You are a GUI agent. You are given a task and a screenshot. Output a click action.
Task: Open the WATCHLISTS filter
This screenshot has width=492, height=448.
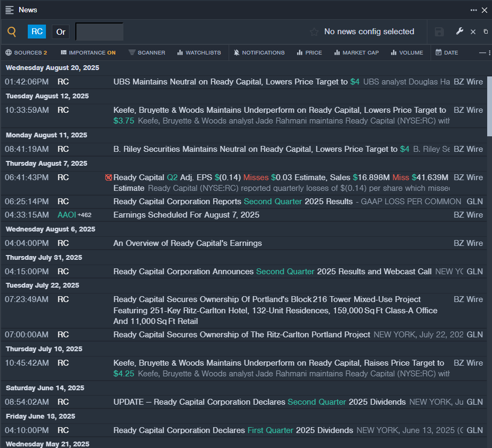(199, 52)
